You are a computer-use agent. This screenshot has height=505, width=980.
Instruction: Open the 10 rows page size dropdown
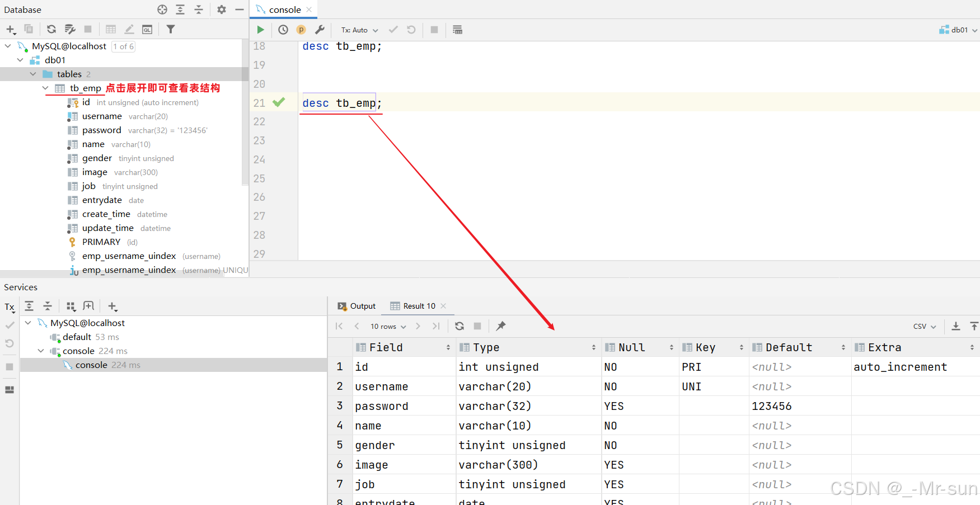pos(388,327)
